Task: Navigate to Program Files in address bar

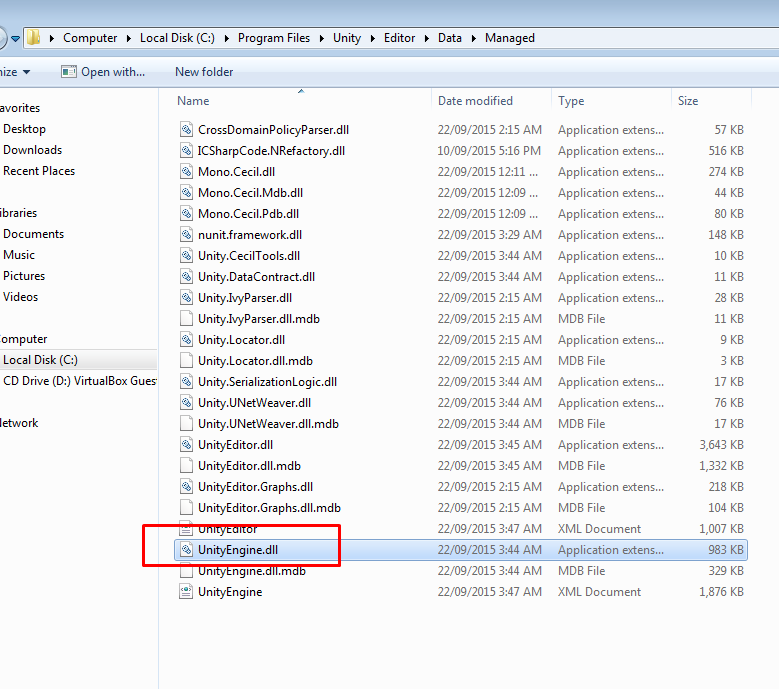Action: click(x=274, y=38)
